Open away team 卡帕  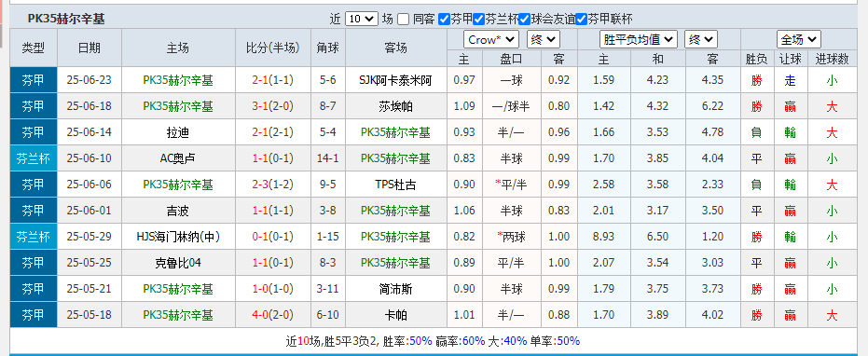point(395,315)
